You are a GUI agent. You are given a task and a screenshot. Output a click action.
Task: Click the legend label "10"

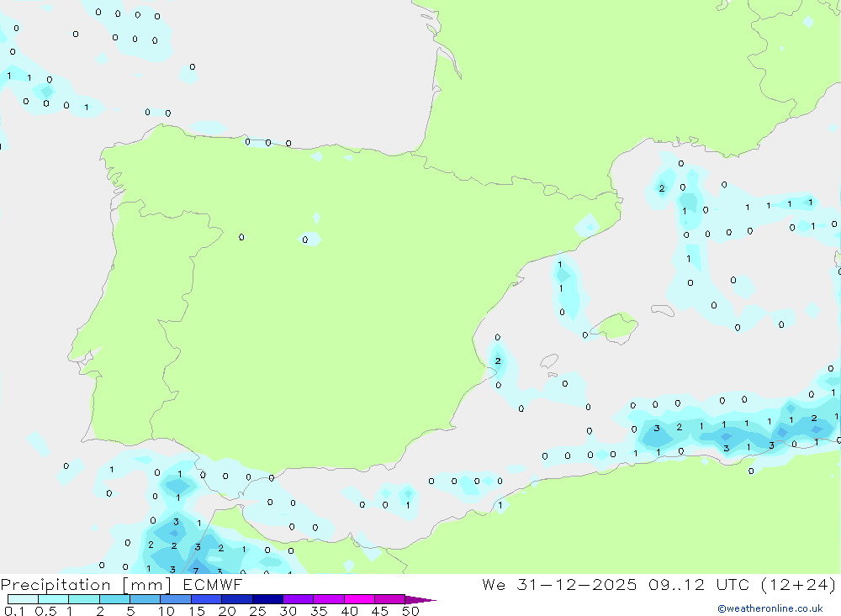pos(166,611)
